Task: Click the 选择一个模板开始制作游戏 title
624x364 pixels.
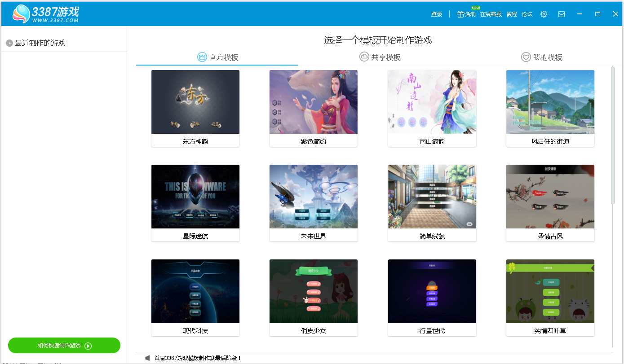Action: [x=378, y=40]
